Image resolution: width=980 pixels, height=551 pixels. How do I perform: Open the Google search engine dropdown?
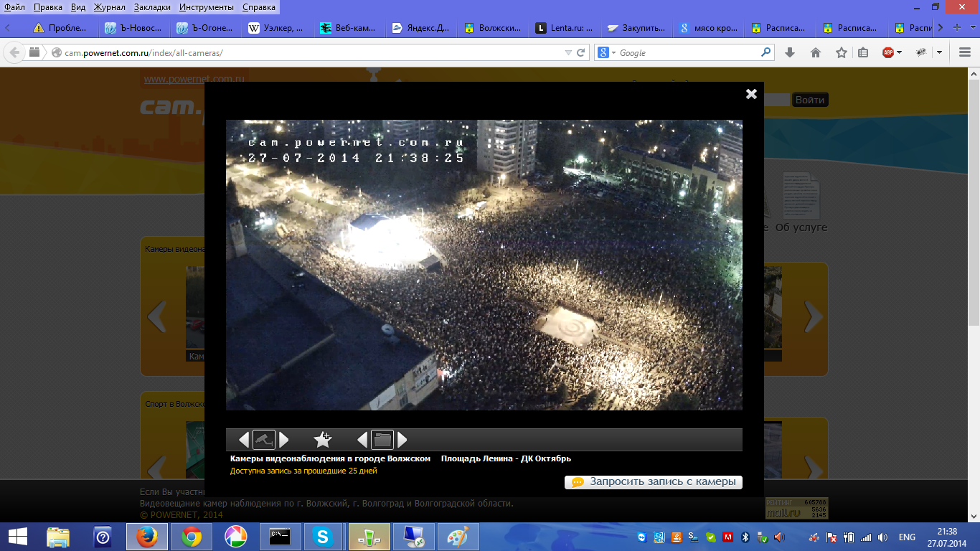606,52
